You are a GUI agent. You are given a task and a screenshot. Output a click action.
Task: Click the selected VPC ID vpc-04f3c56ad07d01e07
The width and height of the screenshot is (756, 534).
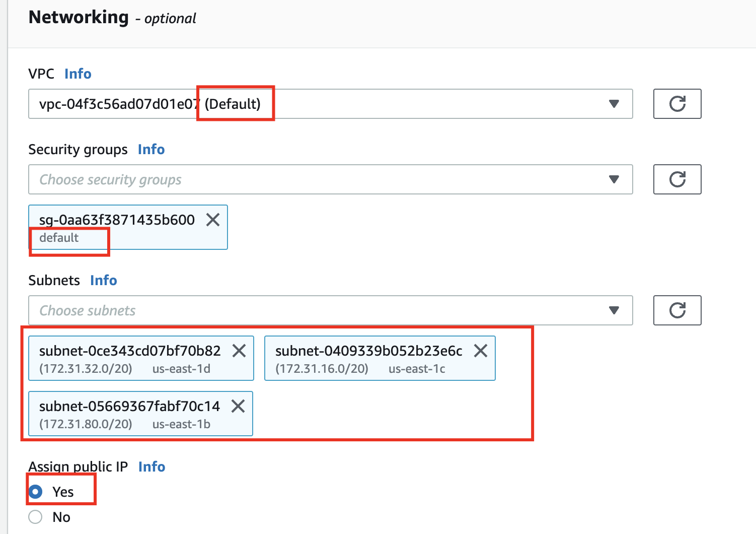[119, 104]
